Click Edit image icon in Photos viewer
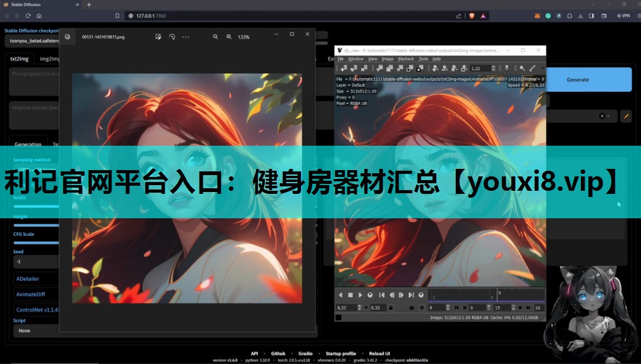 click(x=158, y=37)
